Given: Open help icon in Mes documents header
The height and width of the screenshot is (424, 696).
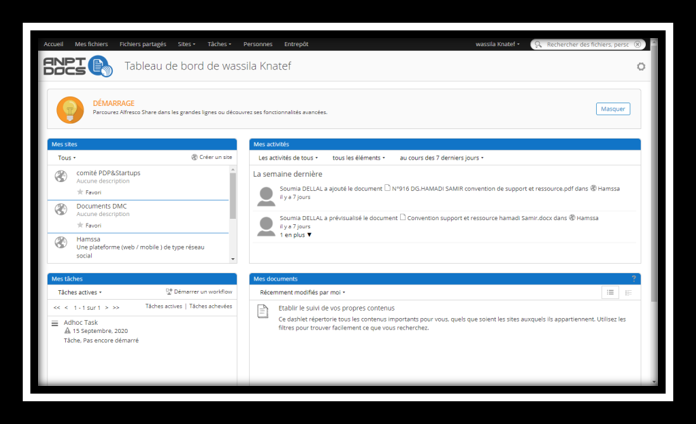Looking at the screenshot, I should pos(633,278).
